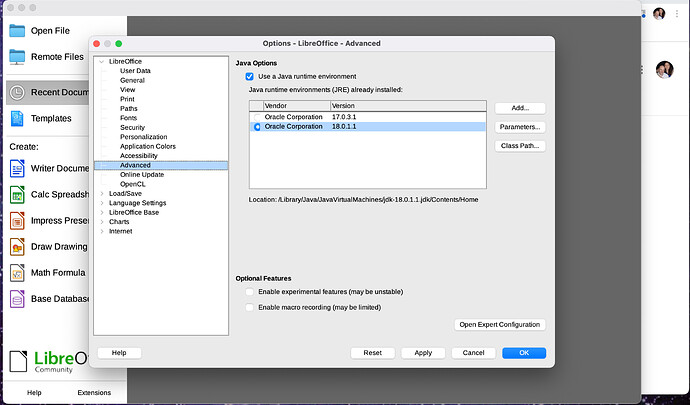Open the Online Update options page
The image size is (690, 405).
point(142,175)
